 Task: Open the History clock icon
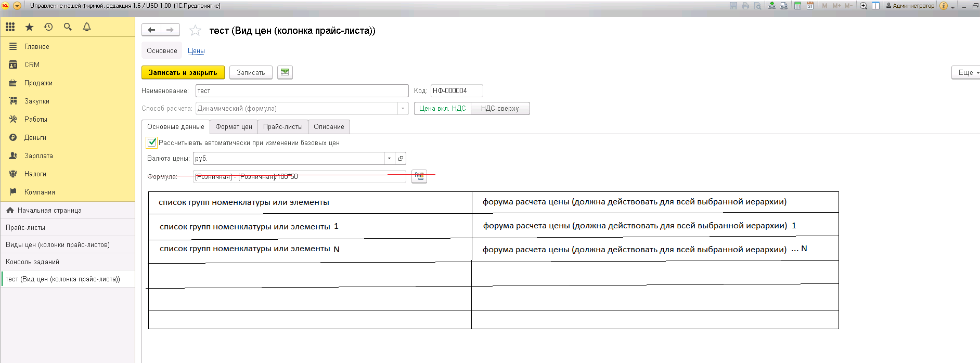click(48, 27)
